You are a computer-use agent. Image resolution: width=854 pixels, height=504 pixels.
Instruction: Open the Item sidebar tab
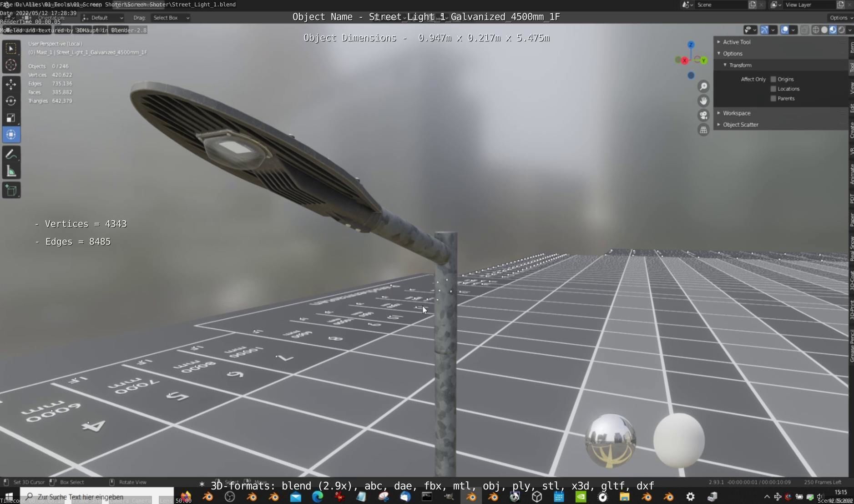851,47
